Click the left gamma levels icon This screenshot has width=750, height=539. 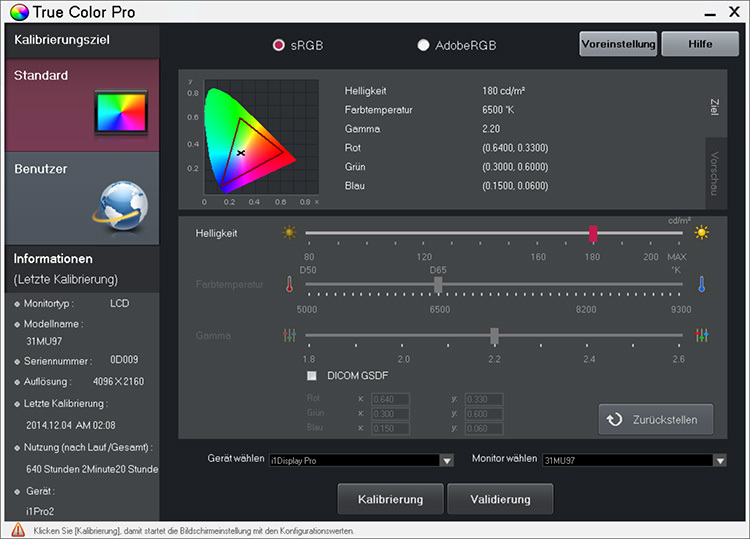290,335
